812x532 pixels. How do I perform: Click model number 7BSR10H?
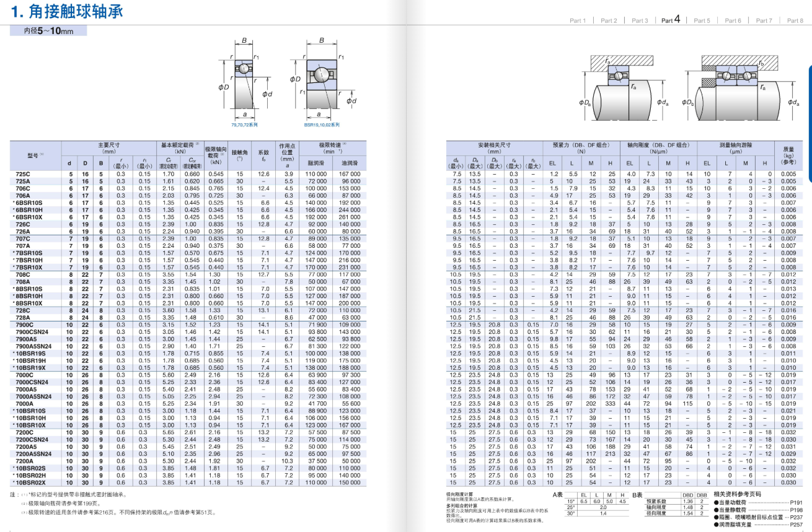point(28,260)
